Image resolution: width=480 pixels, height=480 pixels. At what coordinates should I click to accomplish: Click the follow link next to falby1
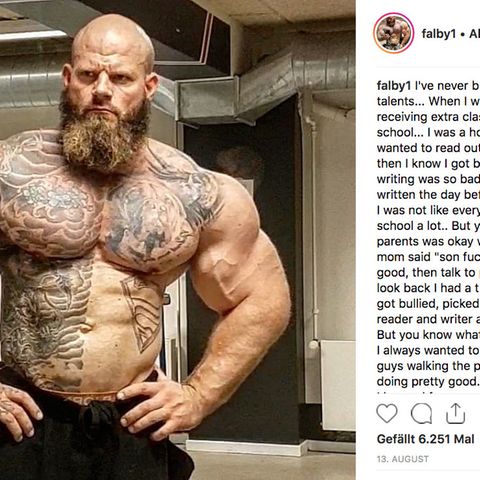(x=474, y=34)
